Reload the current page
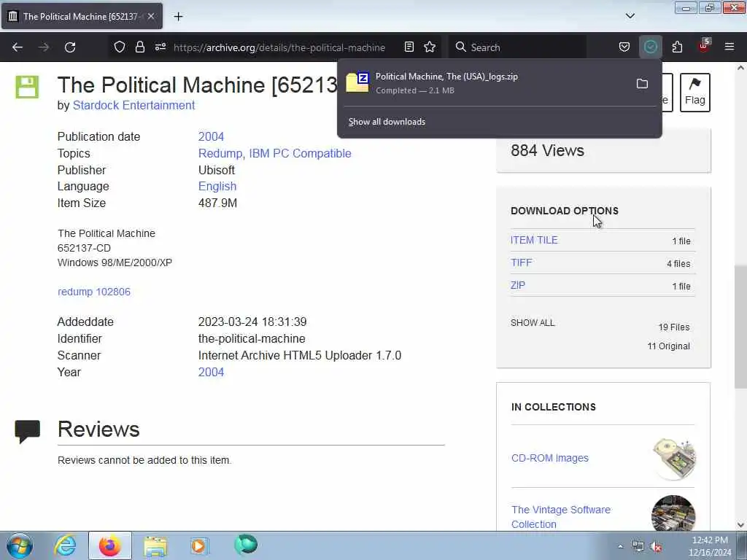Image resolution: width=747 pixels, height=560 pixels. pos(70,47)
